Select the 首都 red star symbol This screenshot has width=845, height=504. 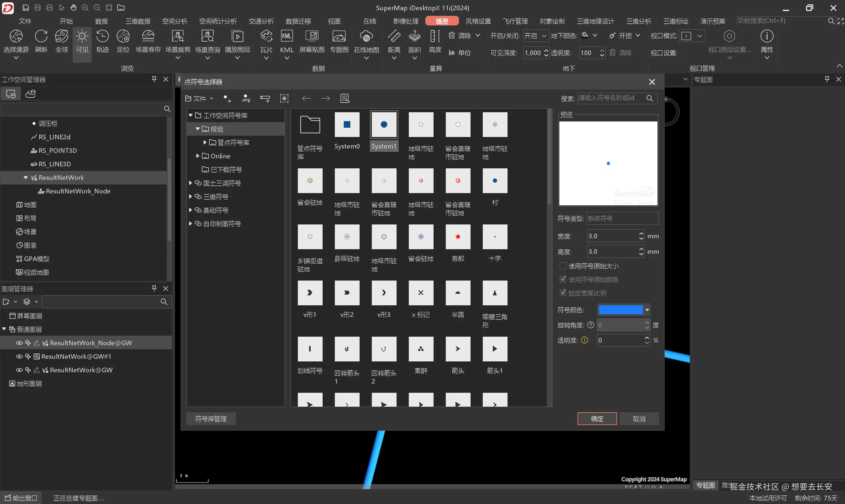(x=458, y=237)
